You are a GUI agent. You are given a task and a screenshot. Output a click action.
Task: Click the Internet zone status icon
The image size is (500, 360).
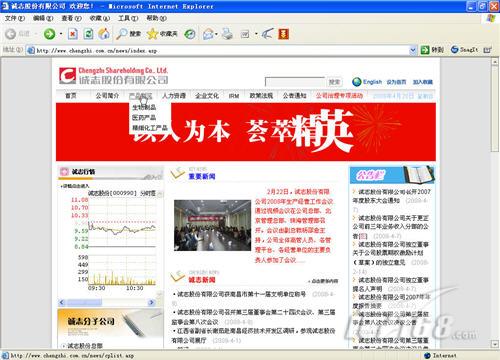427,356
